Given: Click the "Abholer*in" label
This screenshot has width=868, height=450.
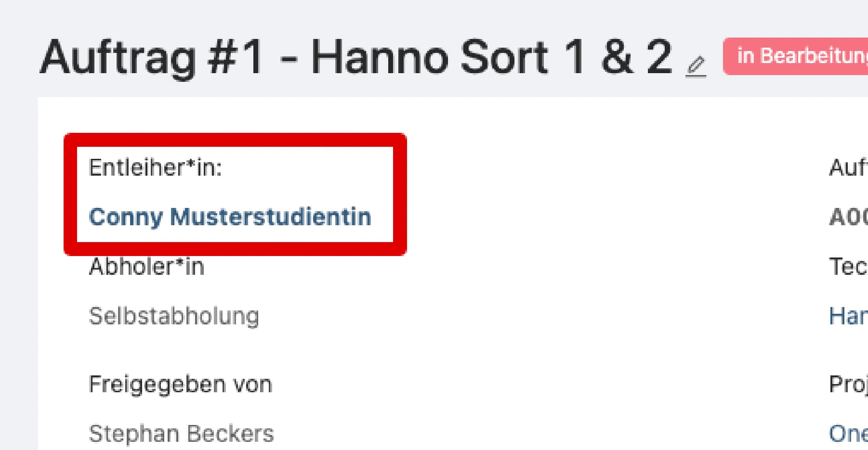Looking at the screenshot, I should click(x=146, y=267).
